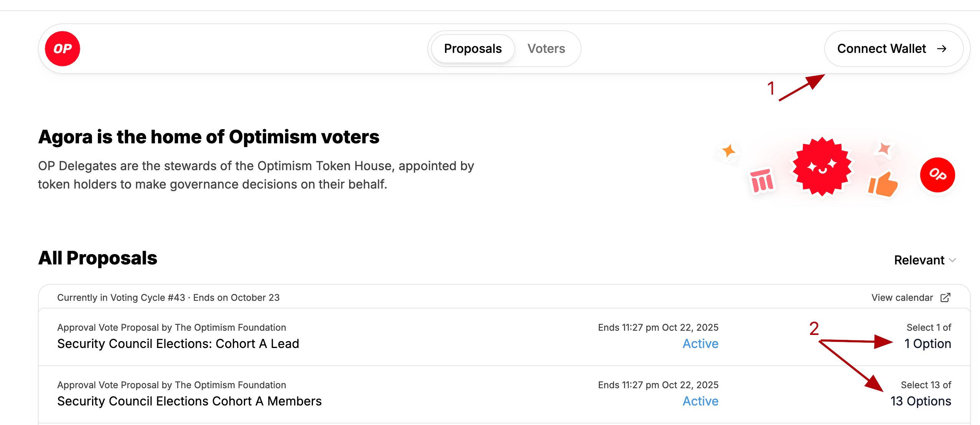Open Security Council Elections Cohort A Members proposal
This screenshot has width=980, height=425.
[x=189, y=401]
